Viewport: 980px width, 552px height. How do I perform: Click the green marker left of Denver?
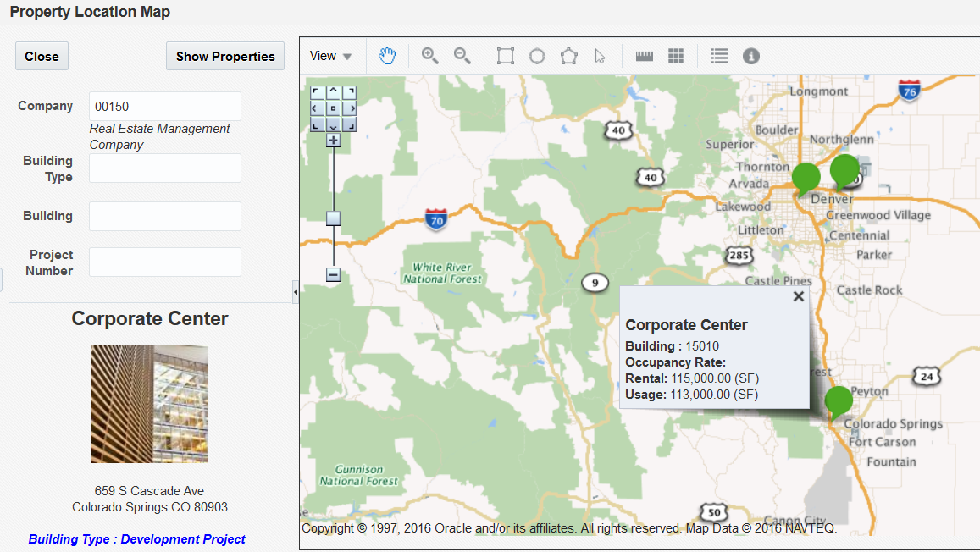[806, 178]
